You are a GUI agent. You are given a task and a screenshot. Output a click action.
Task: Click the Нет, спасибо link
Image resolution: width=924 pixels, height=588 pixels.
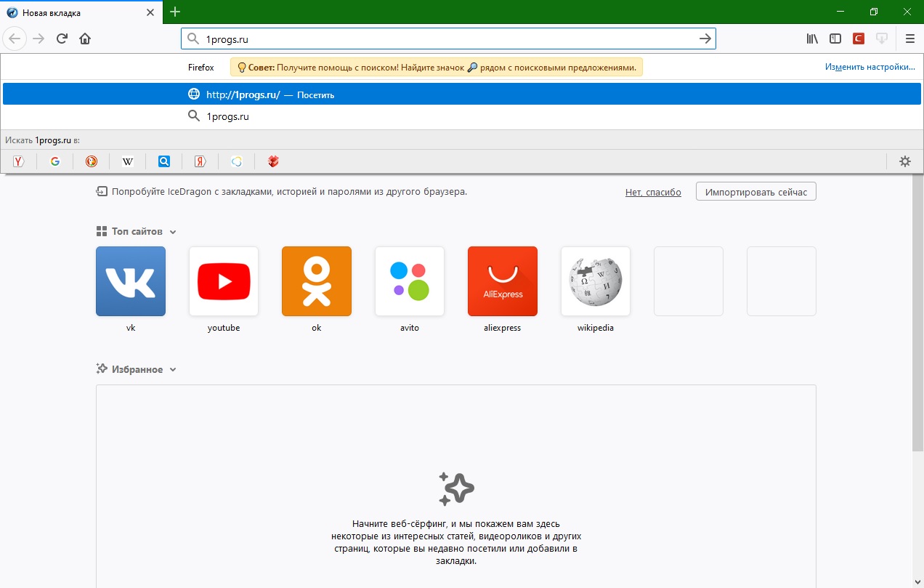(x=653, y=193)
